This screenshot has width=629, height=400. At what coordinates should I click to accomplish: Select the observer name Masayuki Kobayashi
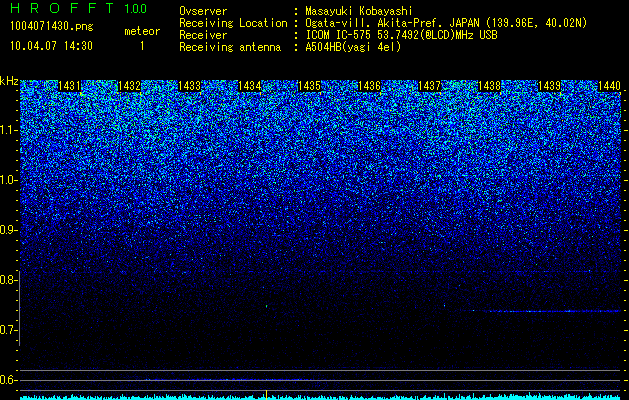point(359,11)
